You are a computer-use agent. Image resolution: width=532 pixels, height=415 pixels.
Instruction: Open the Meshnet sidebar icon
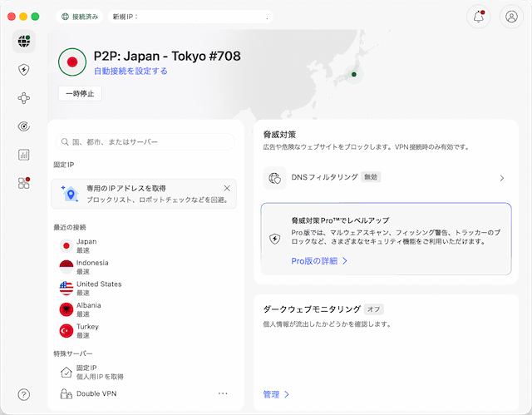click(24, 98)
